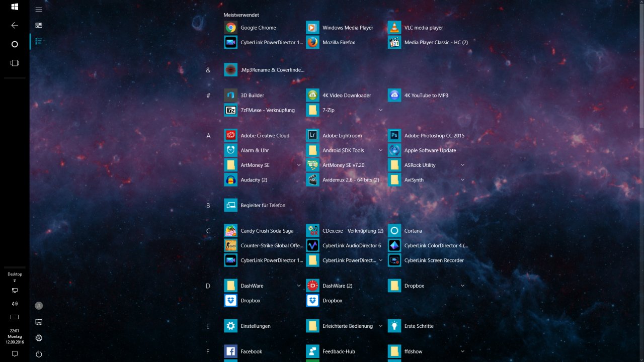Open CDex.exe shortcut

pyautogui.click(x=345, y=231)
